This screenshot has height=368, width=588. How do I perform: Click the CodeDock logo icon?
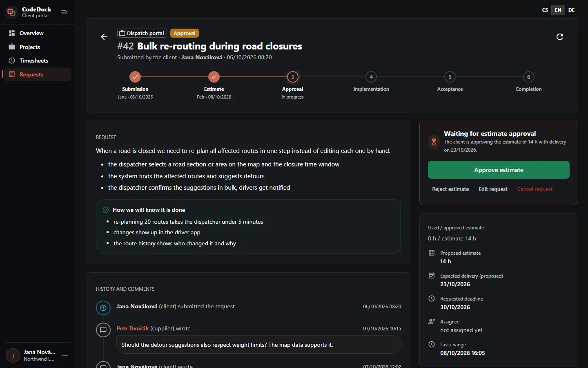pyautogui.click(x=11, y=12)
